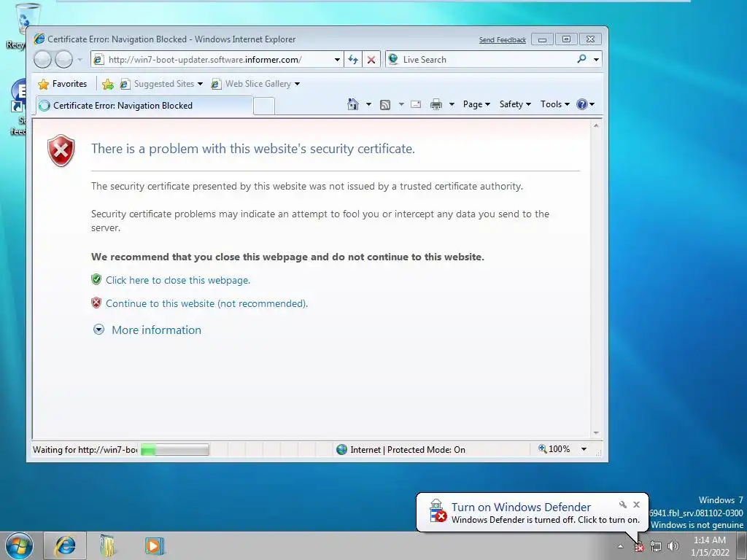Expand the address bar autocomplete dropdown

coord(337,60)
